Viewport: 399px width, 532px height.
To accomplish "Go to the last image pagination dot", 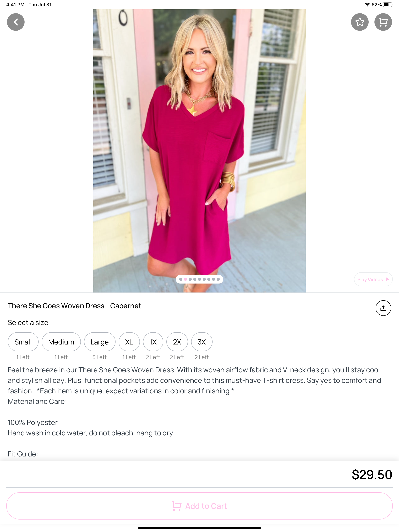I will tap(218, 279).
